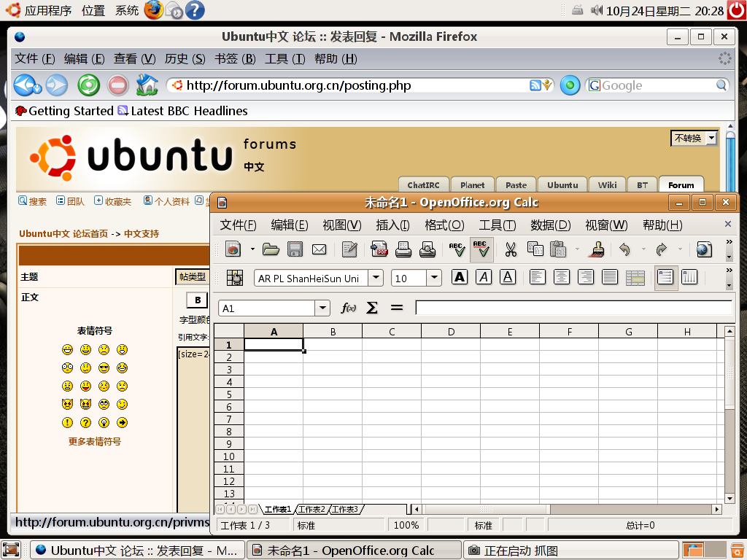The width and height of the screenshot is (747, 560).
Task: Click the Hyperlink globe icon in Calc
Action: [x=704, y=249]
